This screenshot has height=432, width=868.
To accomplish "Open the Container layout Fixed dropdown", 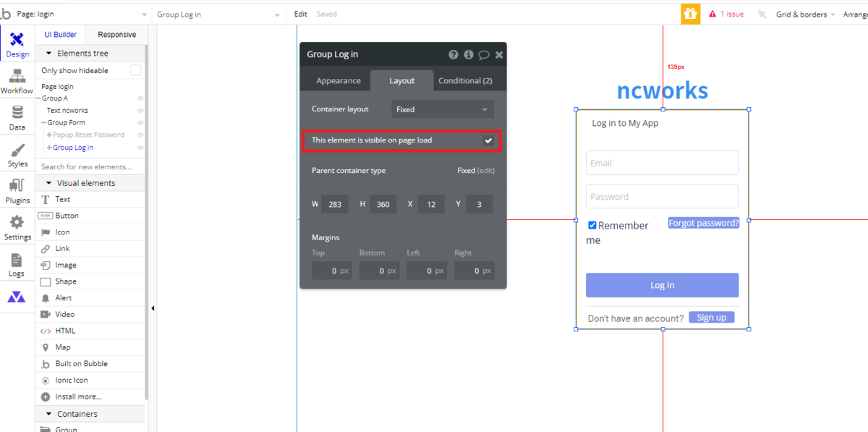I will [x=443, y=109].
